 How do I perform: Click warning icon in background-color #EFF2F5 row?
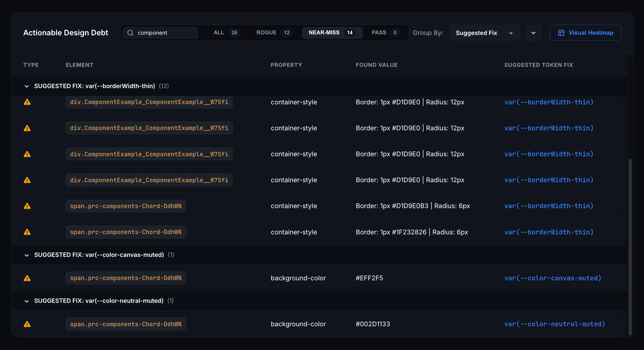[x=27, y=278]
